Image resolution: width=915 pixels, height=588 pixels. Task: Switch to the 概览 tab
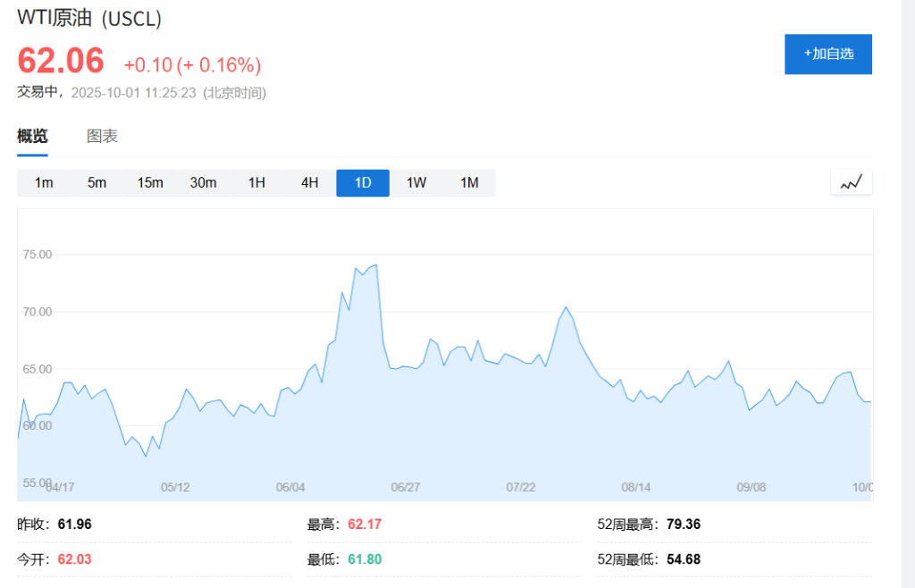(32, 137)
